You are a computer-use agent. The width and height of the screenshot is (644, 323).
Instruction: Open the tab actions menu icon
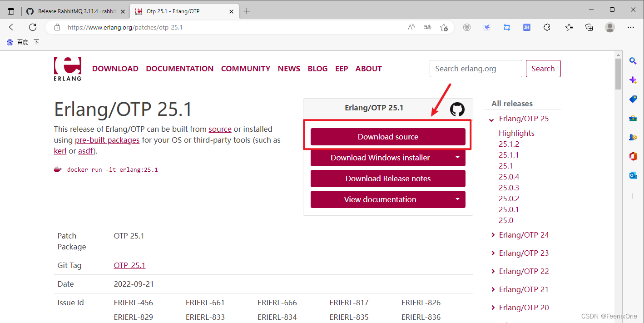pos(11,11)
